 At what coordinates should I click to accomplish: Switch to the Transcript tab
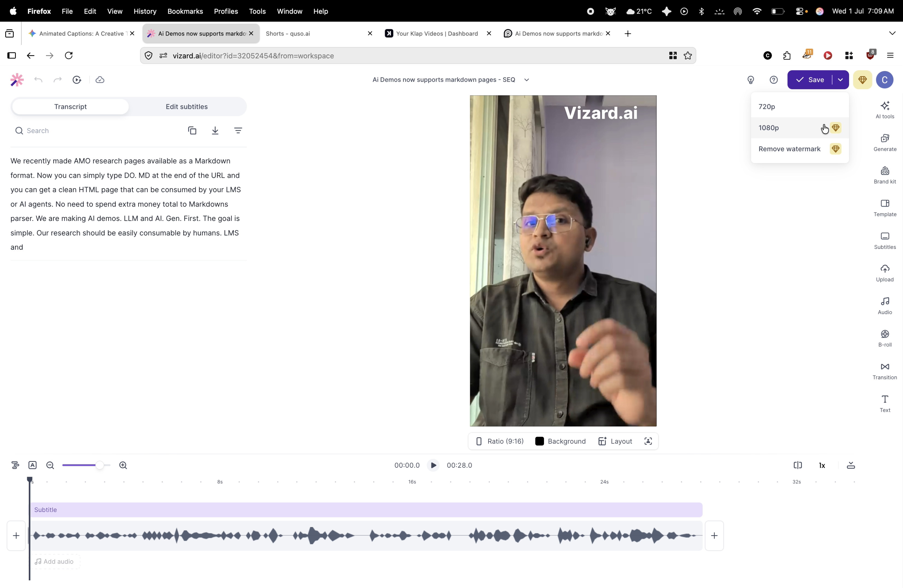tap(71, 107)
